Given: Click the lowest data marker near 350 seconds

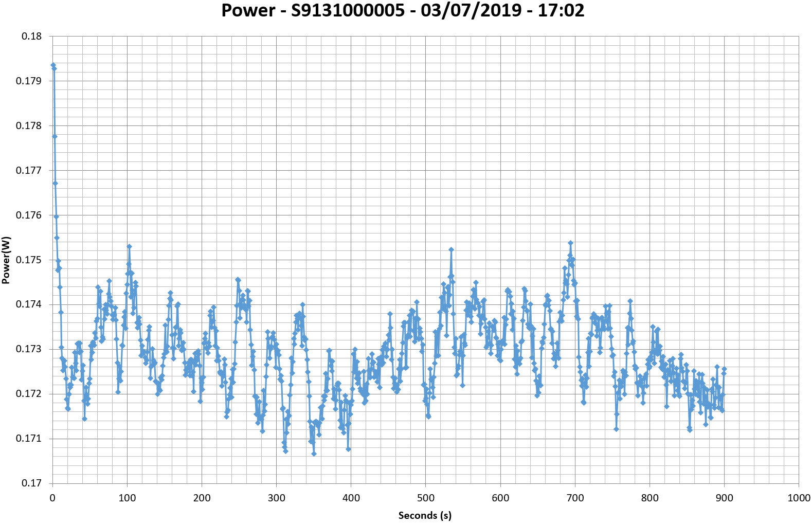Looking at the screenshot, I should tap(314, 454).
